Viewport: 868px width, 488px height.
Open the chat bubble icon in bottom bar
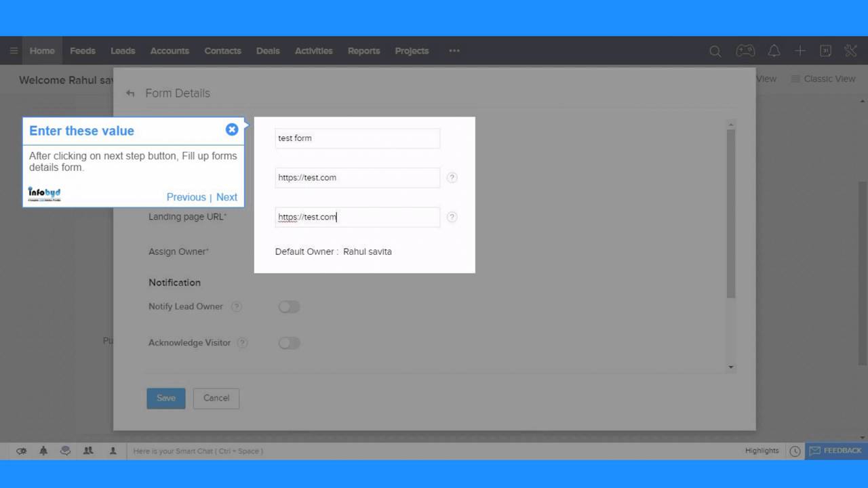65,451
